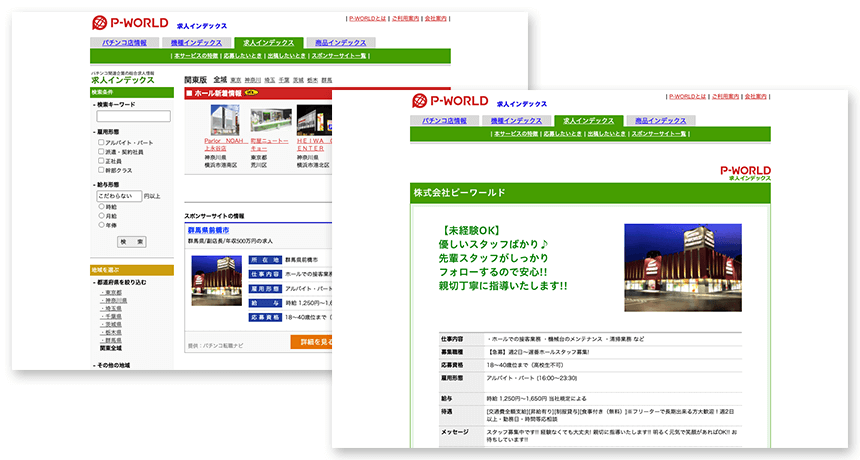
Task: Click the yellow badge beside ホール新着情報
Action: point(251,93)
